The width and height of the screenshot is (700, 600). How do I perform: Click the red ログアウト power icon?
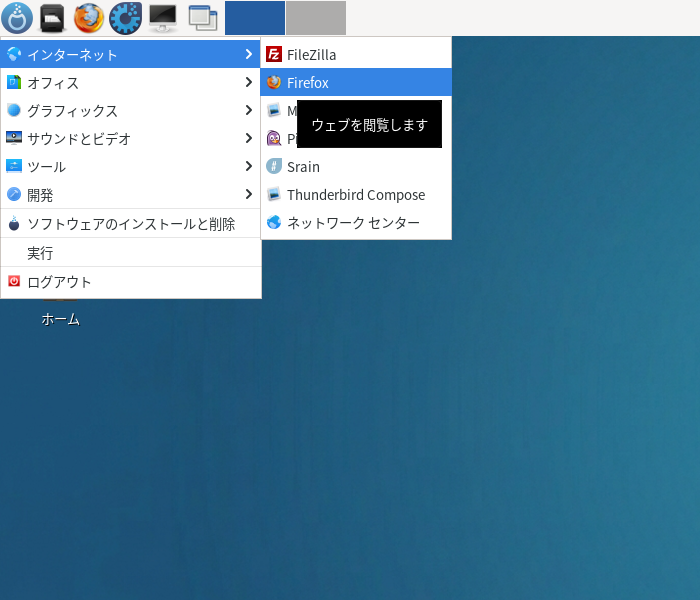coord(14,281)
